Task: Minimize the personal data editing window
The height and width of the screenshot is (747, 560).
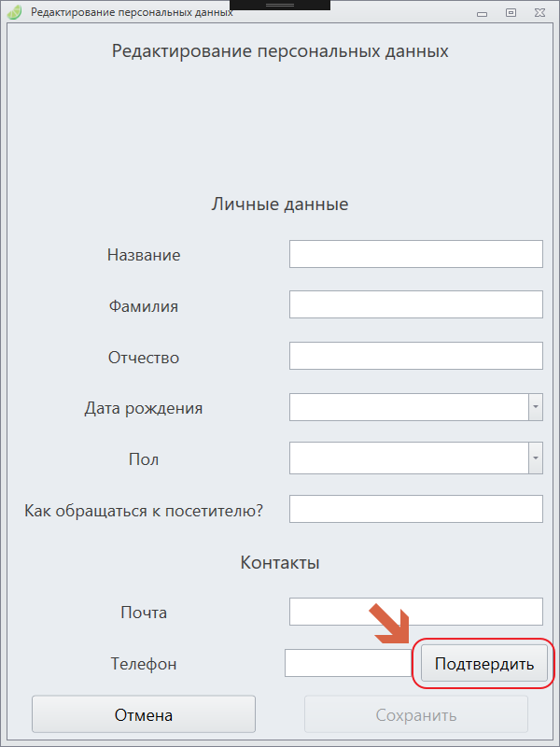Action: 483,15
